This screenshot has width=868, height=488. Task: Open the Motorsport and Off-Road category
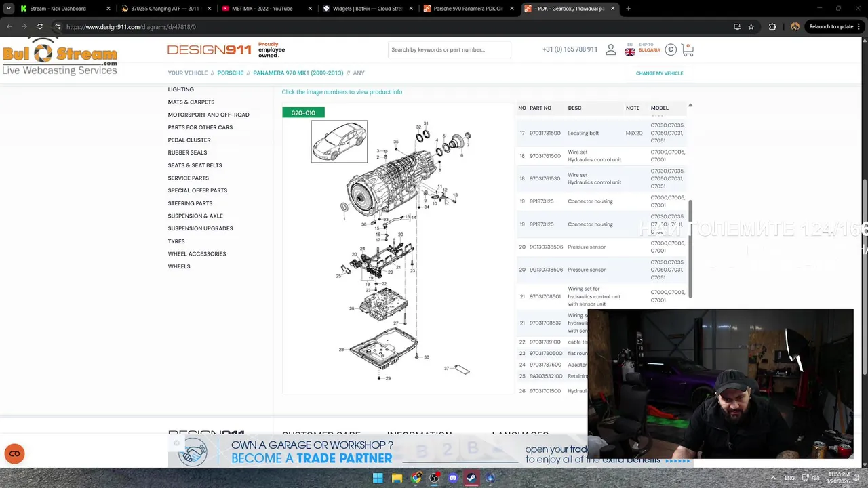(x=208, y=115)
